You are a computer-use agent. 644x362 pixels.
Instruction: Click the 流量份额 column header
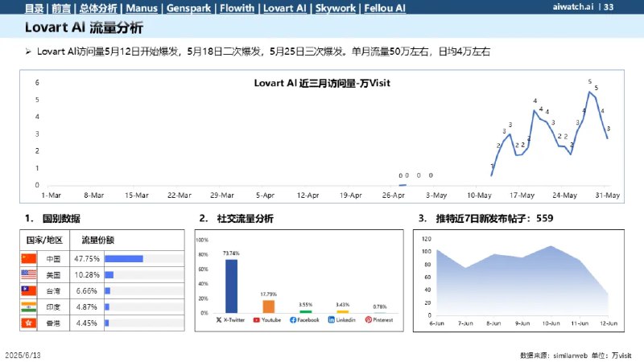(x=97, y=240)
